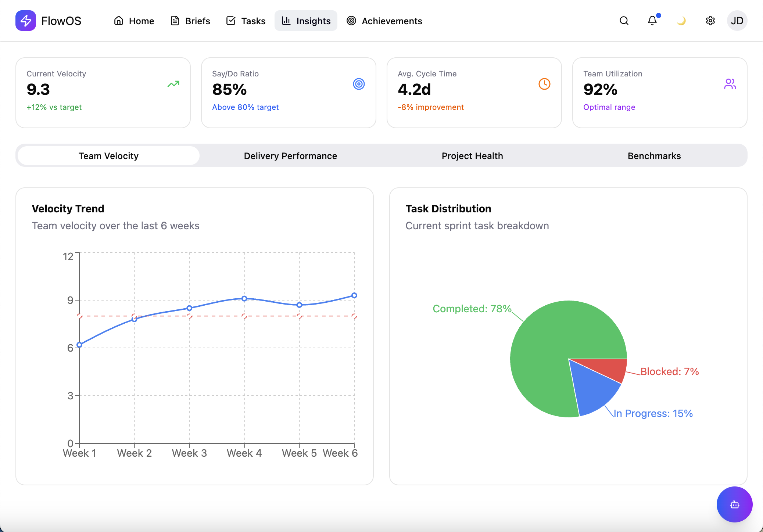Click the velocity trending-up arrow icon
This screenshot has width=763, height=532.
click(173, 84)
